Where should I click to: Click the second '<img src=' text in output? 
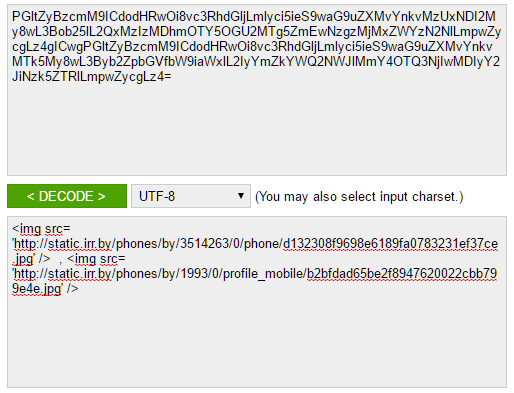(96, 259)
